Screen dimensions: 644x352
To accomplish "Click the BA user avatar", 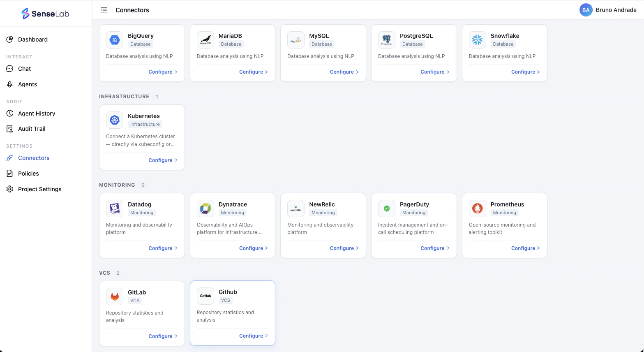I will (x=586, y=10).
